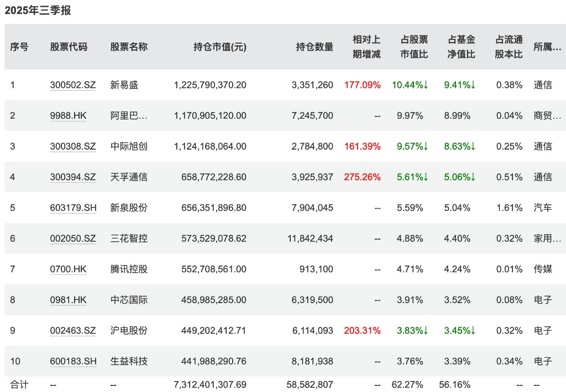Click the 2025年三季报 heading

tap(38, 10)
